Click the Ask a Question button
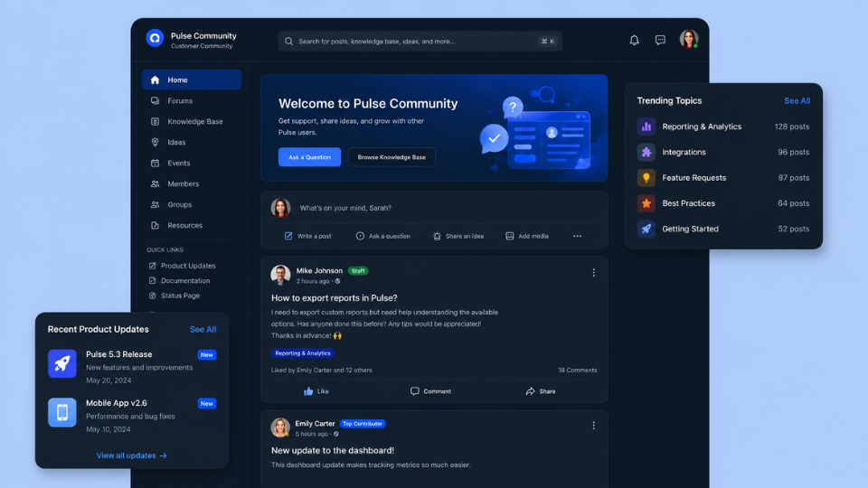868x488 pixels. pos(309,157)
